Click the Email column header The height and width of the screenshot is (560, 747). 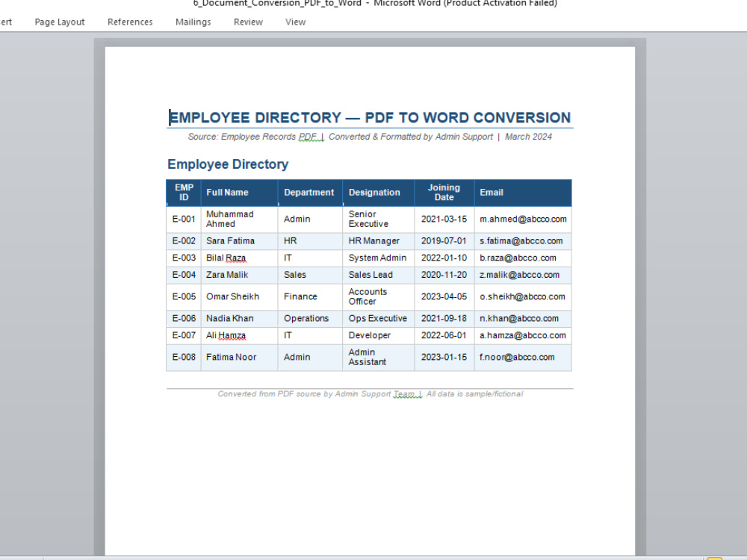pyautogui.click(x=523, y=193)
